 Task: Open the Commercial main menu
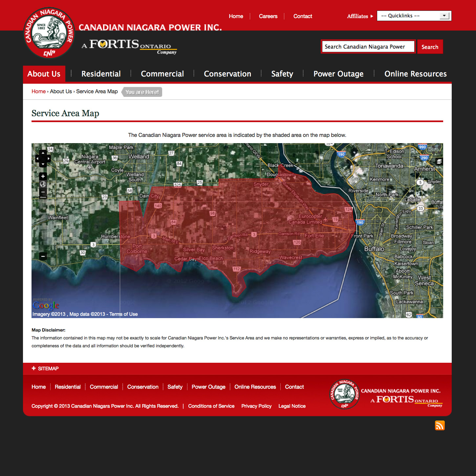point(162,74)
